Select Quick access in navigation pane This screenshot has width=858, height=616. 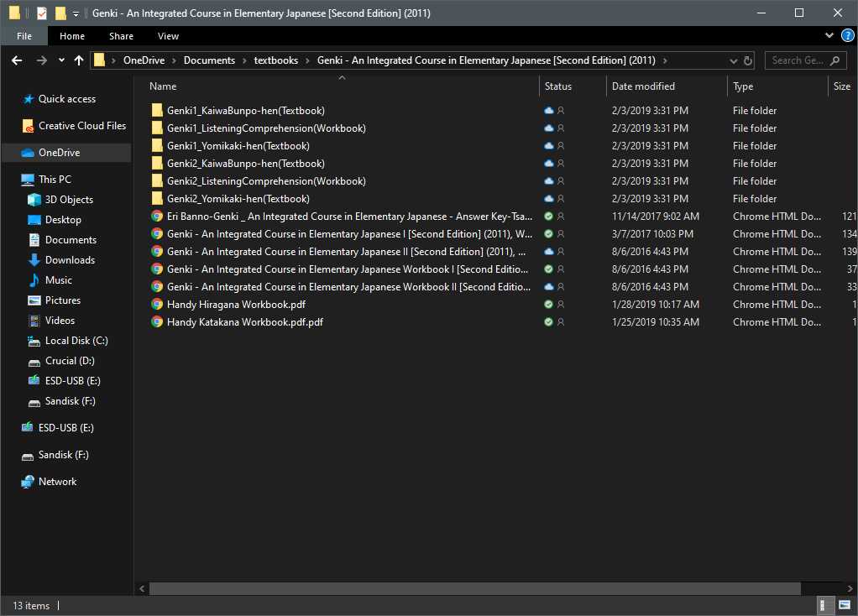[x=67, y=99]
